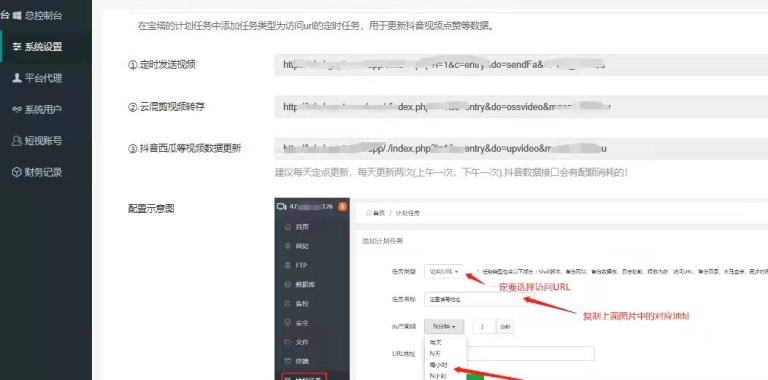
Task: Click the ③.抖音西瓜等视频数据更新 label
Action: [x=184, y=148]
